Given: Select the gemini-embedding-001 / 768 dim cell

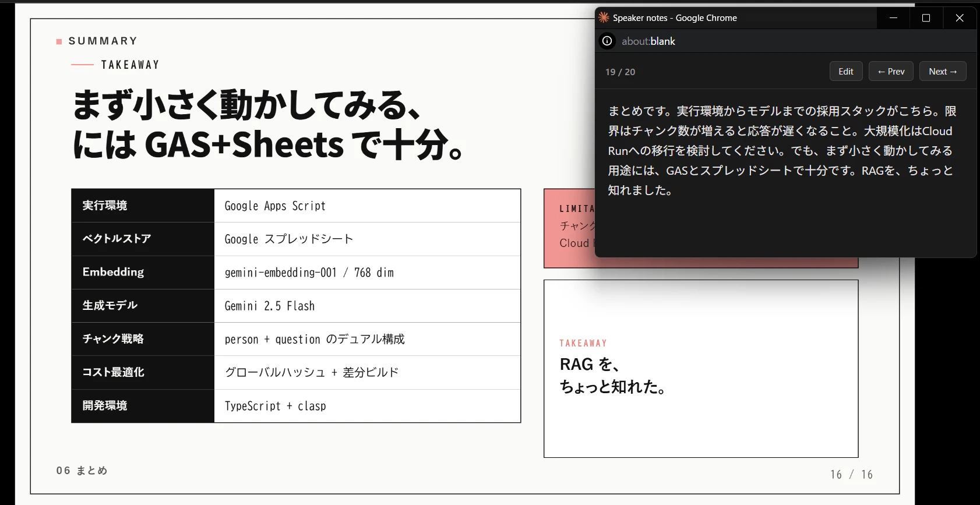Looking at the screenshot, I should coord(367,272).
